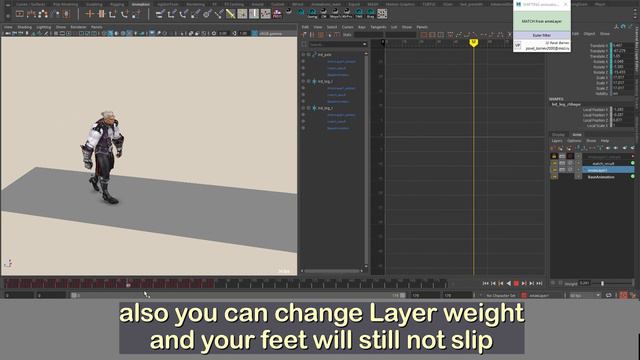Open the viewport Lighting menu
Screen dimensions: 640x360
click(x=44, y=27)
